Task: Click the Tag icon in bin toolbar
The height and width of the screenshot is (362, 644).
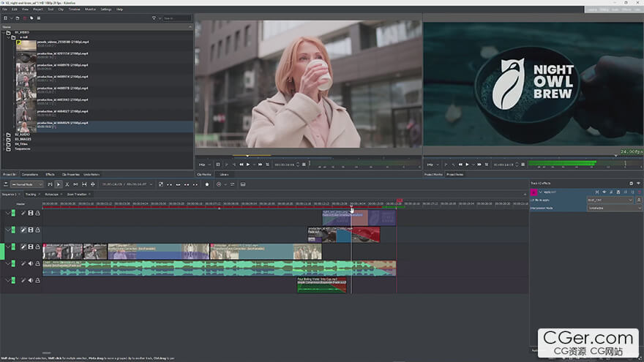Action: [31, 18]
